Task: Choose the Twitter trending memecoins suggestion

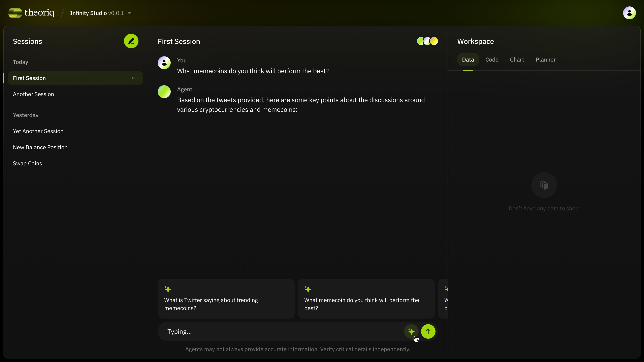Action: point(226,299)
